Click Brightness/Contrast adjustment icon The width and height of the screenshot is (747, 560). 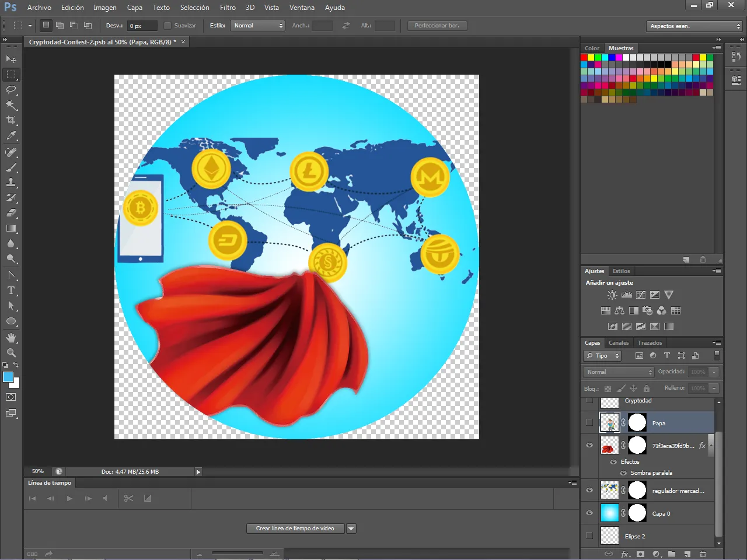click(612, 295)
